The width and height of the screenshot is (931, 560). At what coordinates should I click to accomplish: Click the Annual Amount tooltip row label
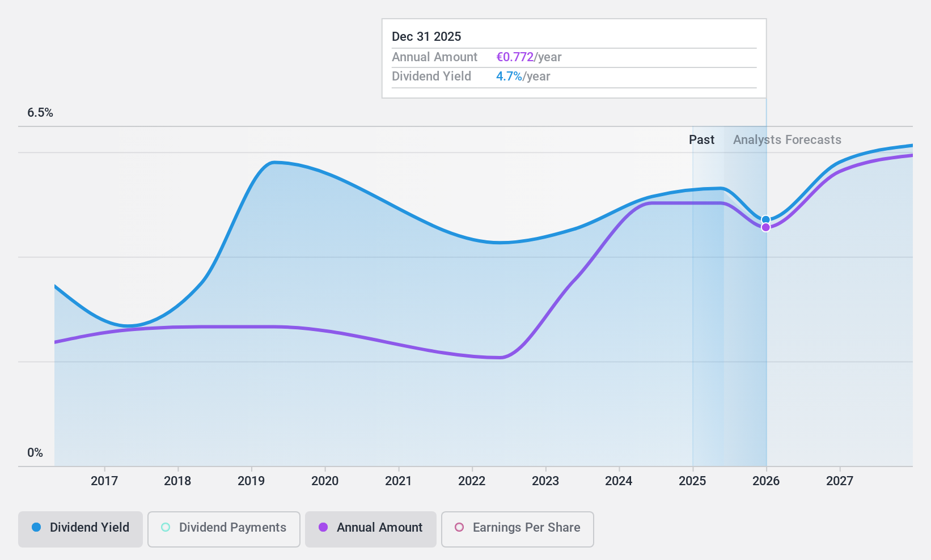pyautogui.click(x=435, y=57)
